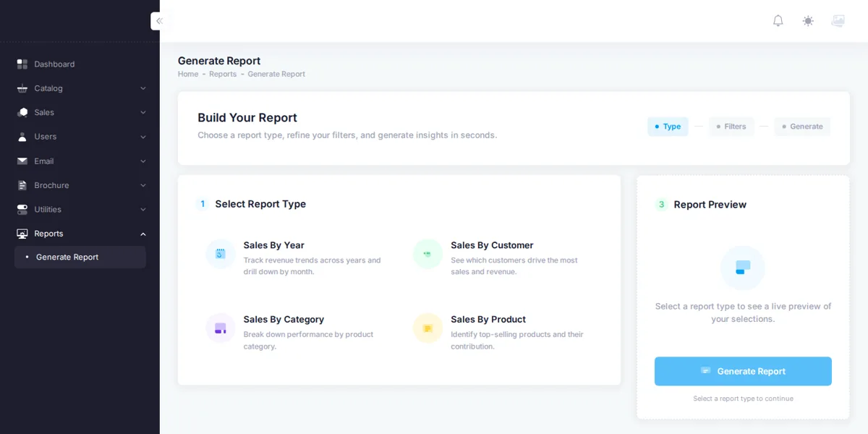
Task: Click the 'Select Report Type' heading
Action: point(260,204)
